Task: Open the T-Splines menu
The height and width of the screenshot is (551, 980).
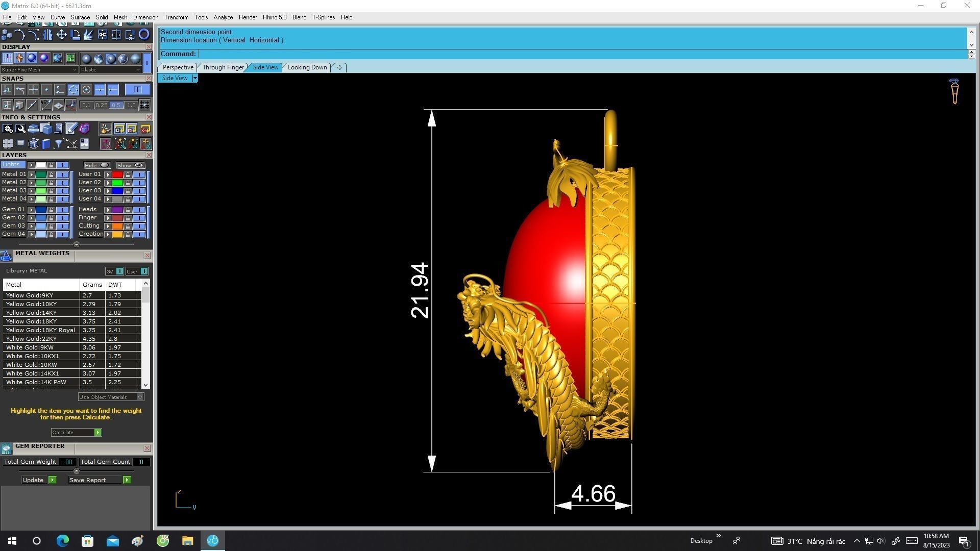Action: point(323,17)
